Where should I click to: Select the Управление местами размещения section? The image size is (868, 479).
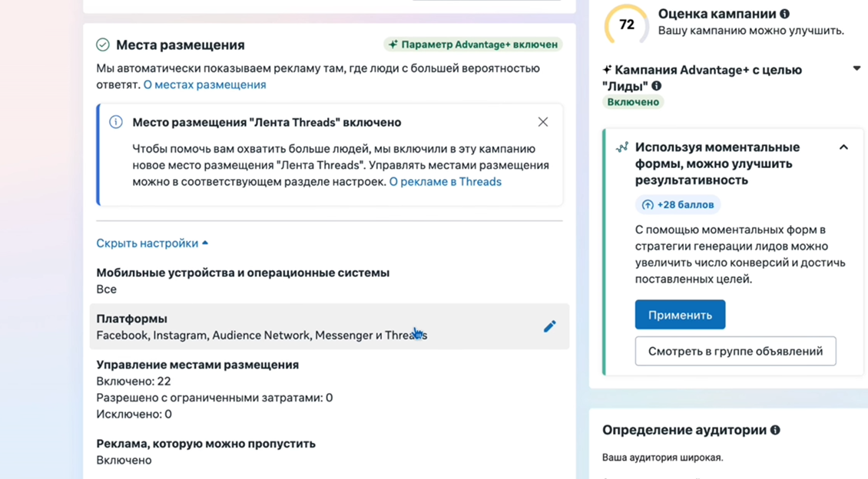(x=197, y=365)
